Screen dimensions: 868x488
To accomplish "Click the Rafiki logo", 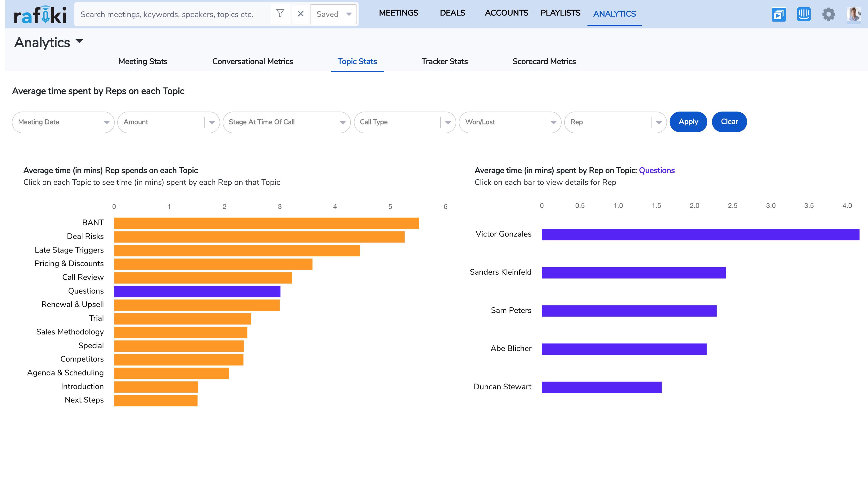I will point(40,15).
